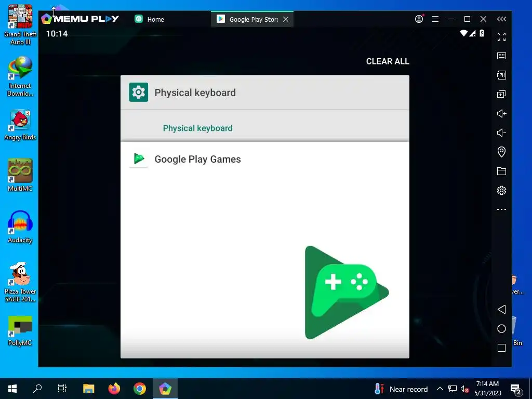This screenshot has height=399, width=532.
Task: Maximize the MEmu Play window
Action: tap(467, 19)
